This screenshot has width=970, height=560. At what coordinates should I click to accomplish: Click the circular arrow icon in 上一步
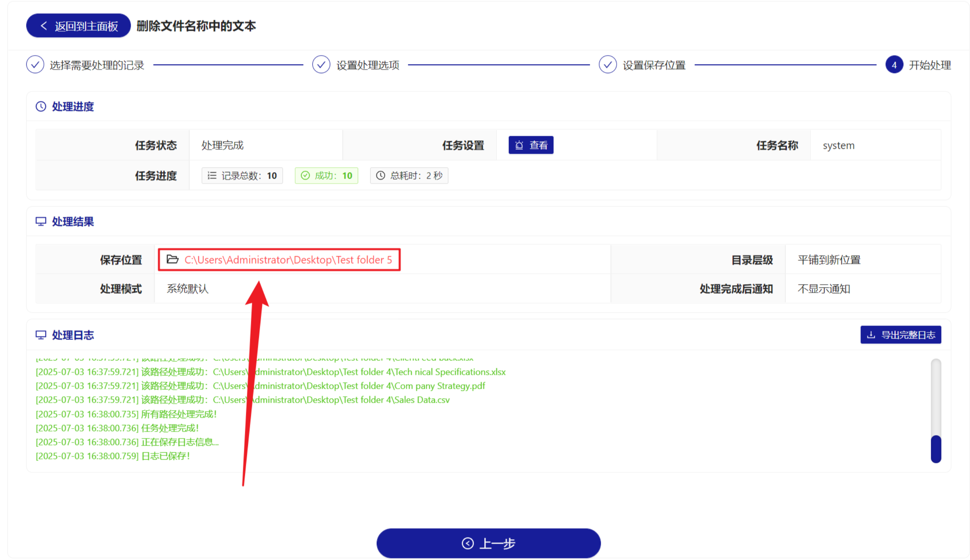(x=467, y=543)
